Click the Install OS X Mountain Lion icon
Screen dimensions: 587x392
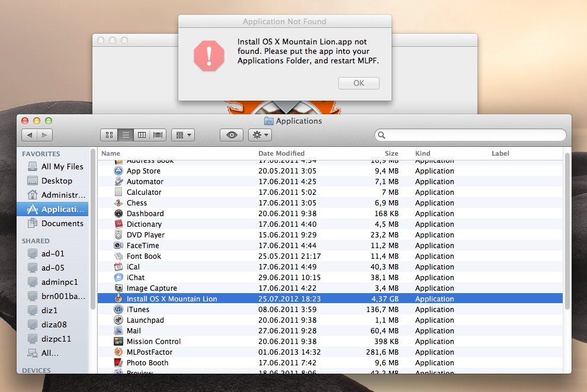[x=118, y=299]
